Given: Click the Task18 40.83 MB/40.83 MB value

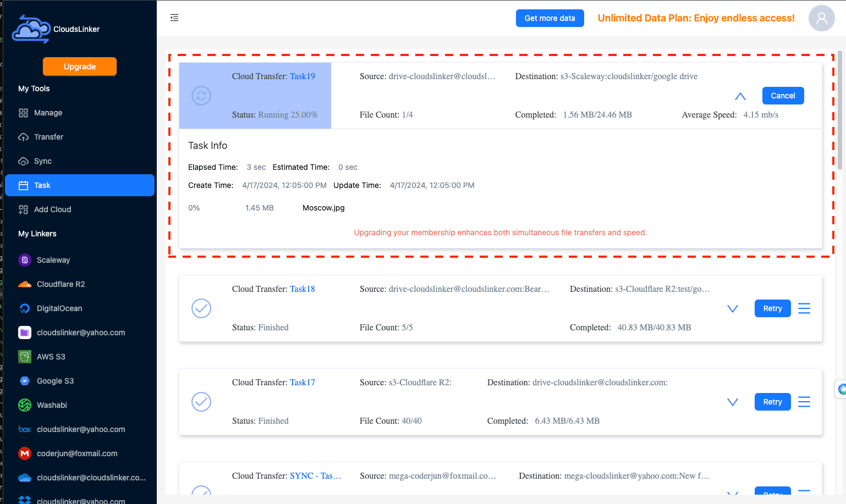Looking at the screenshot, I should (x=654, y=328).
